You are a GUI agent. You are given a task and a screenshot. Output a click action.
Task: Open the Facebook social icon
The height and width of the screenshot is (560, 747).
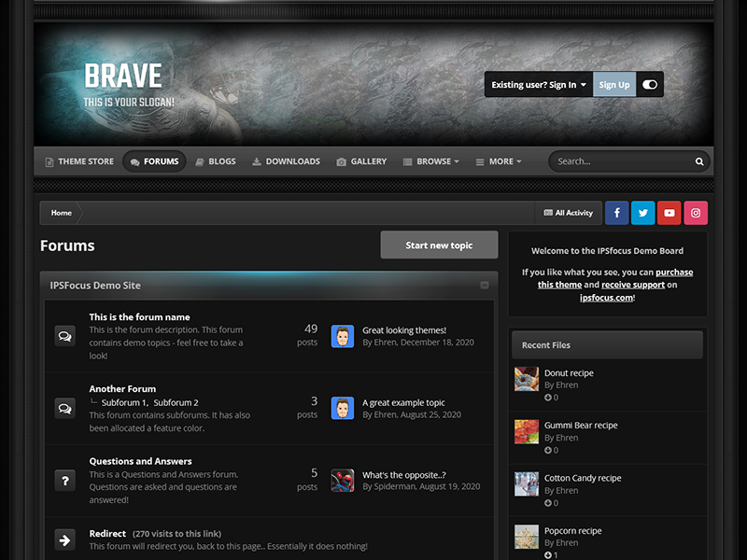point(616,213)
